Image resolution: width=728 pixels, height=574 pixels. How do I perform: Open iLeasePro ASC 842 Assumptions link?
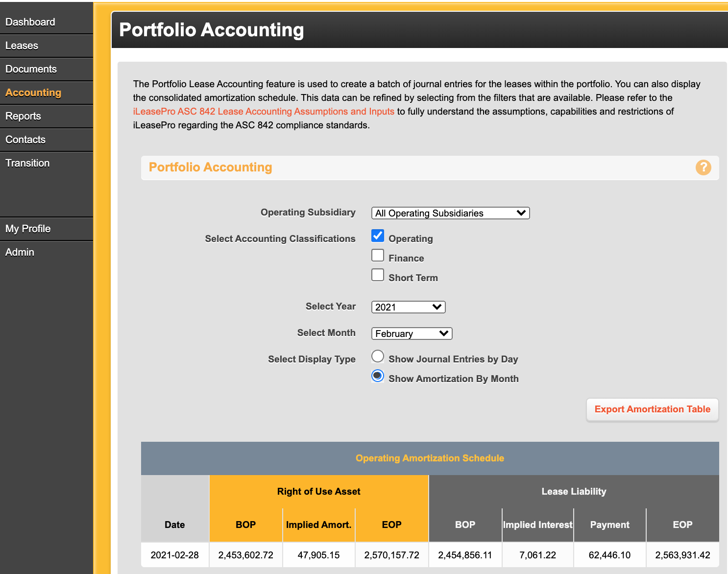pos(264,111)
